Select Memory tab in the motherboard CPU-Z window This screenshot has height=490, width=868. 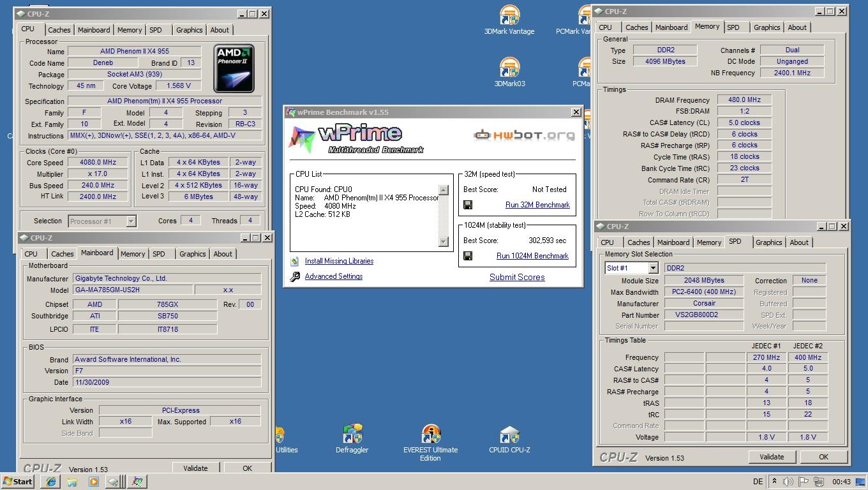133,254
